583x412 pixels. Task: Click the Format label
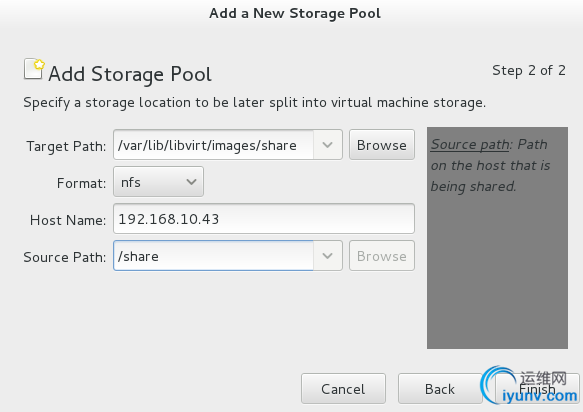[81, 183]
